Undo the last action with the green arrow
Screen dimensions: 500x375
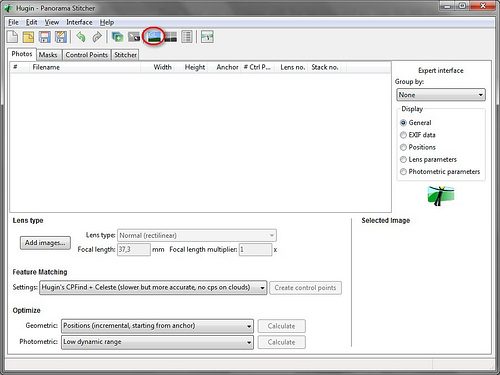tap(81, 37)
